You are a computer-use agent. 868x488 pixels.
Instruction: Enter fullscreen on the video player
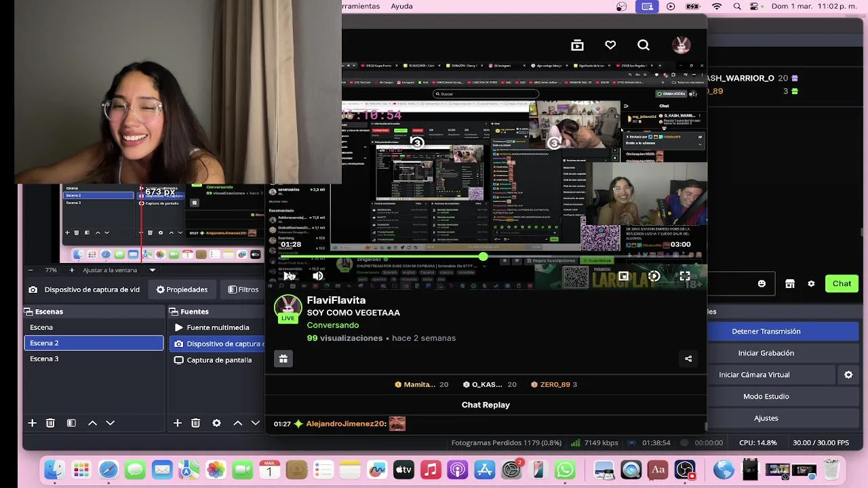click(685, 276)
